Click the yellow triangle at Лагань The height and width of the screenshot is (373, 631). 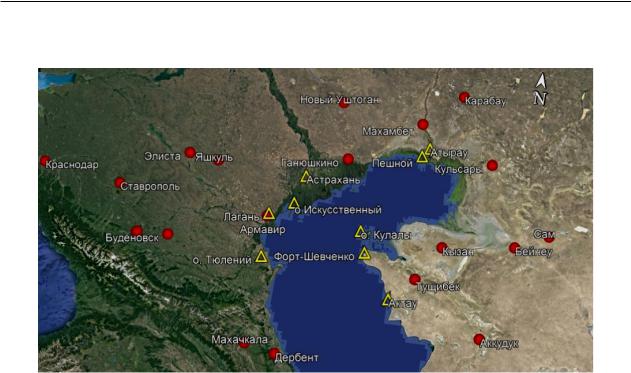(x=269, y=214)
